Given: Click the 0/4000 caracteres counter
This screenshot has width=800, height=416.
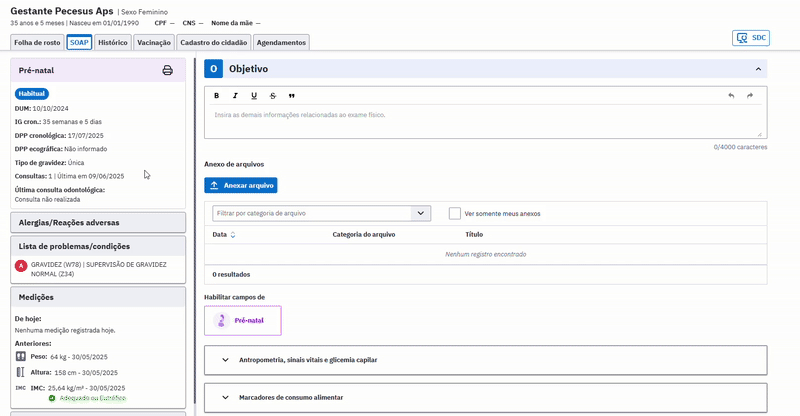Looking at the screenshot, I should (x=740, y=147).
